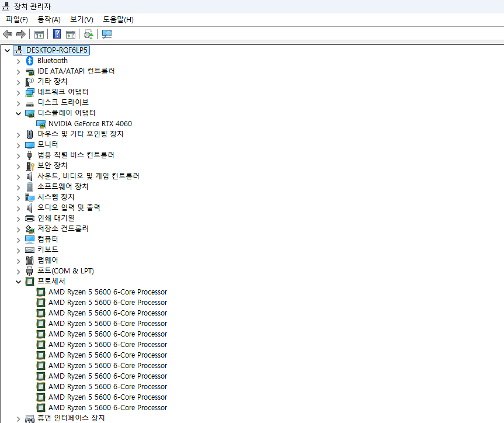This screenshot has width=504, height=423.
Task: Open the Help question-mark toolbar icon
Action: 57,34
